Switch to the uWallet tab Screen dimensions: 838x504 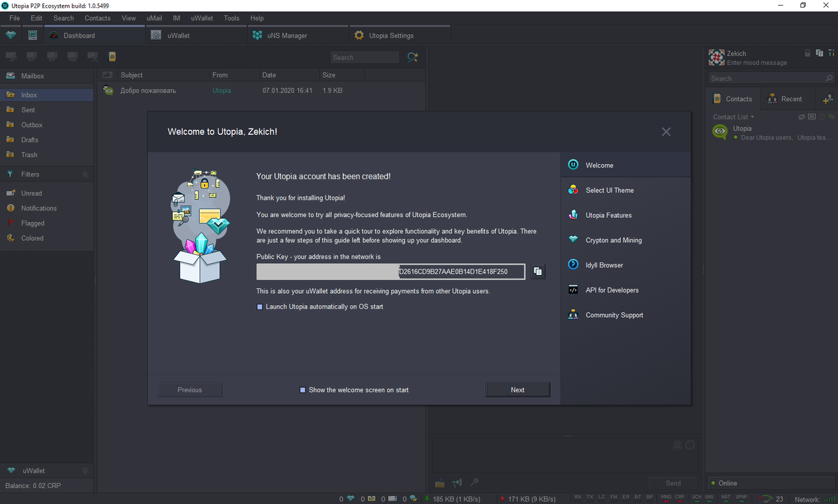click(x=196, y=36)
